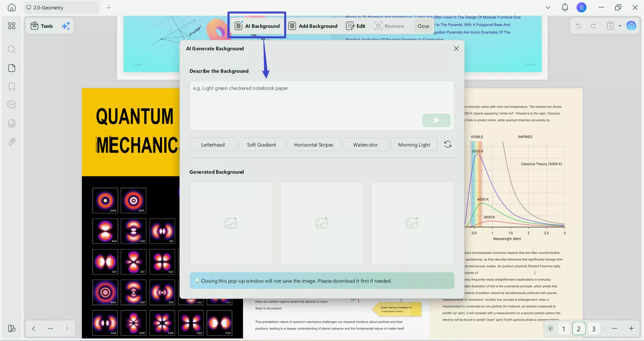Click the AI sparkle icon beside Tools
Viewport: 644px width, 341px height.
[66, 26]
